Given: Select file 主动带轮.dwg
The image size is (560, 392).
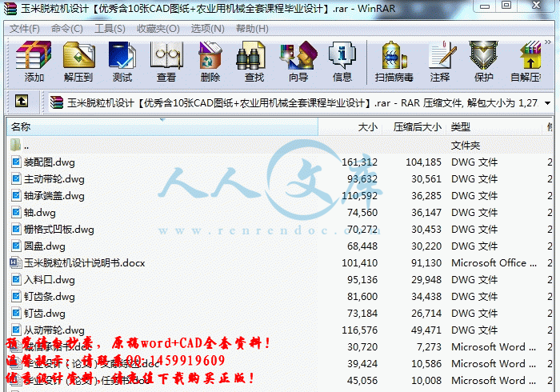Looking at the screenshot, I should pyautogui.click(x=280, y=179).
